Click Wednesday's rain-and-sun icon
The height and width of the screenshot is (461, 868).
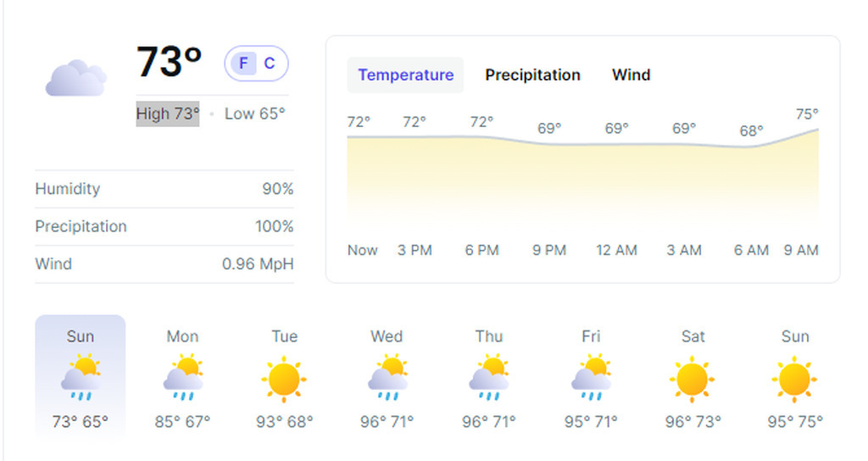pyautogui.click(x=387, y=377)
